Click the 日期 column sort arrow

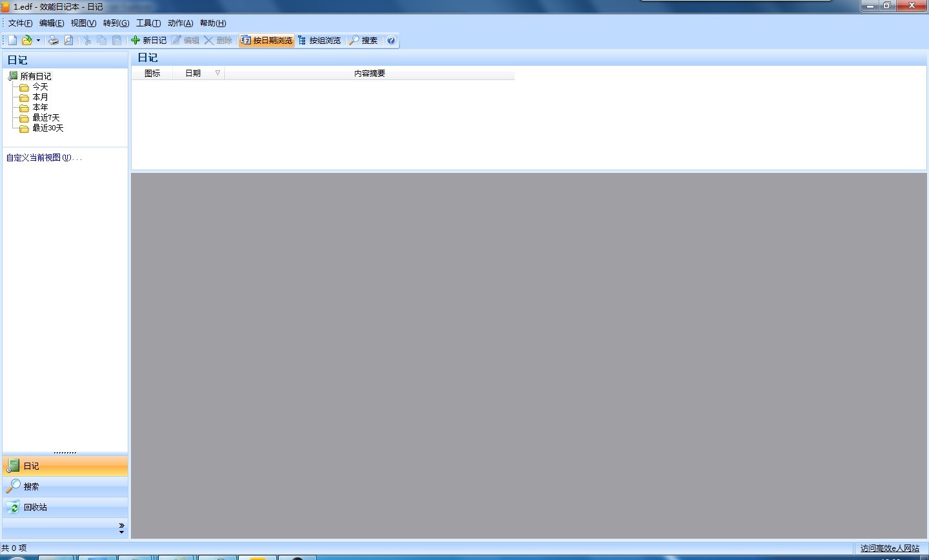point(217,73)
